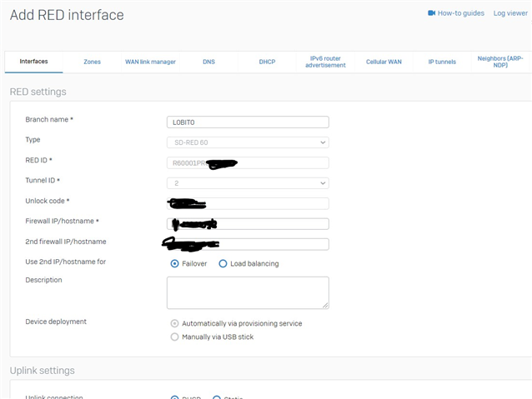Select the Load balancing radio option

pos(223,263)
